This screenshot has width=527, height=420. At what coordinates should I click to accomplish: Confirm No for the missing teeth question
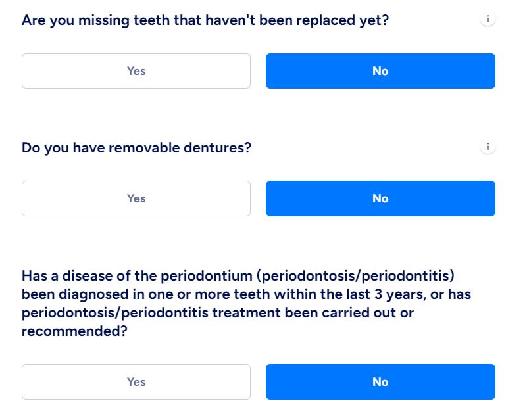(380, 70)
